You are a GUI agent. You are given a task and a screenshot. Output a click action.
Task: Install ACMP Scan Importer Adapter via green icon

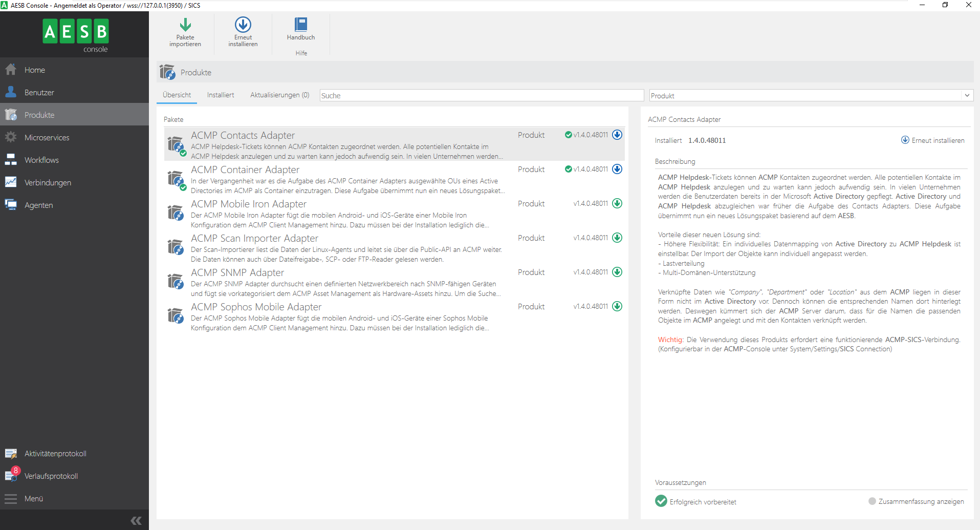point(617,238)
